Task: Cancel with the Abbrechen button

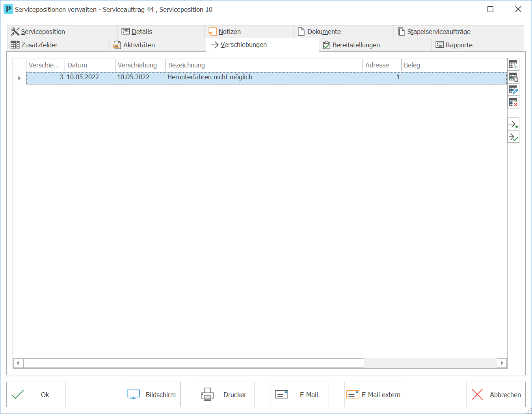Action: (x=496, y=395)
